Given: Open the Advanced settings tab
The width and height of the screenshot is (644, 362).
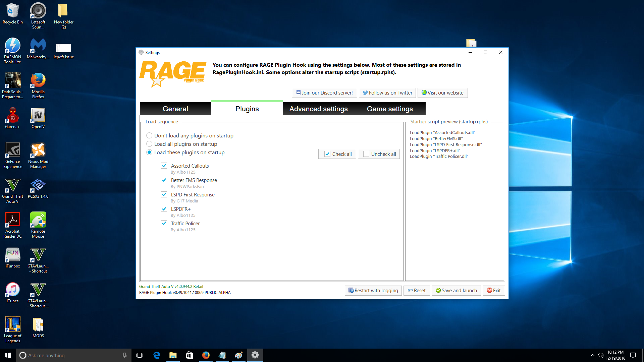Looking at the screenshot, I should pos(318,109).
